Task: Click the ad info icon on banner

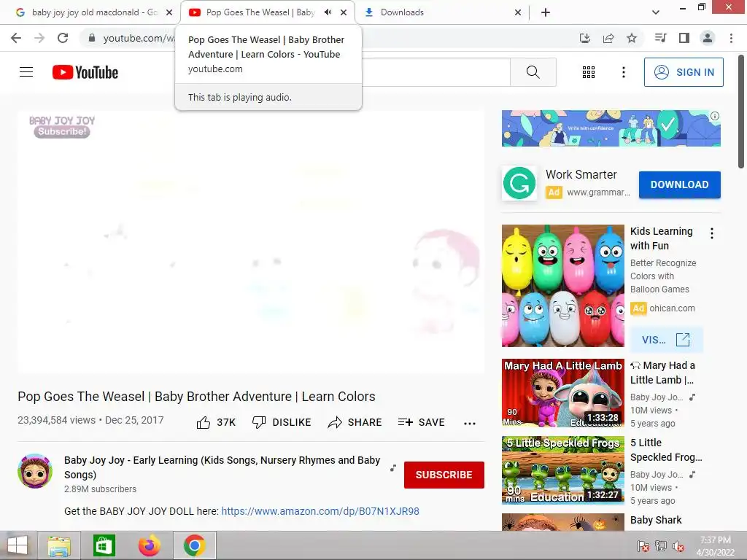Action: pos(715,116)
